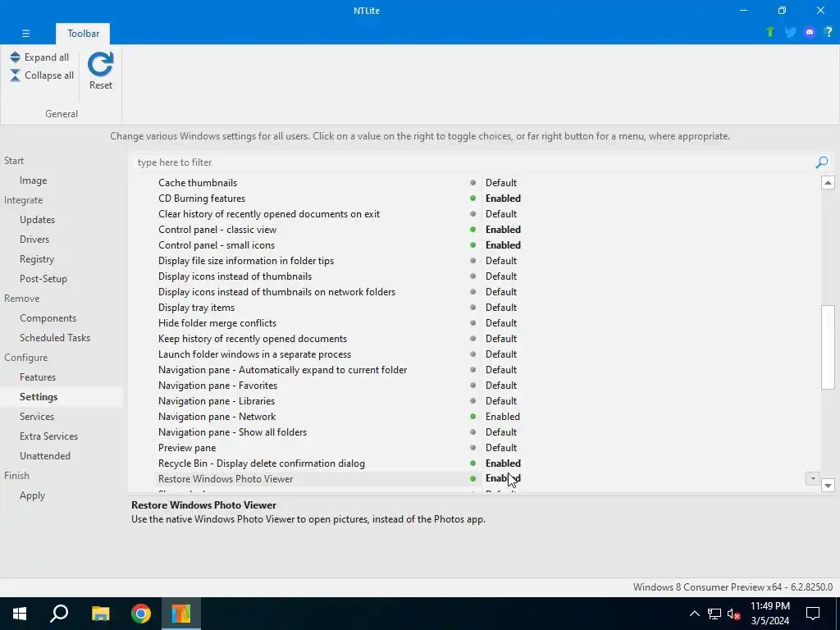Click the taskbar clock showing 11:49 PM
840x630 pixels.
click(x=769, y=614)
